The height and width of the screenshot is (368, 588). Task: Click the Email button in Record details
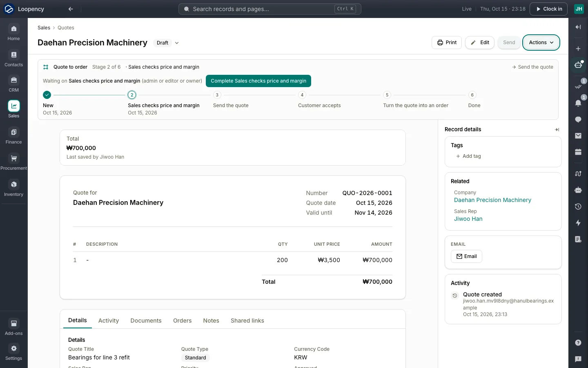pyautogui.click(x=466, y=256)
